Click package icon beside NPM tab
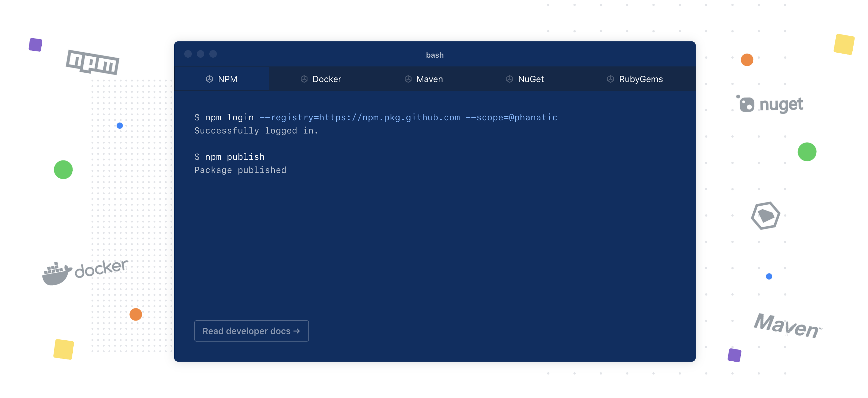 click(209, 79)
